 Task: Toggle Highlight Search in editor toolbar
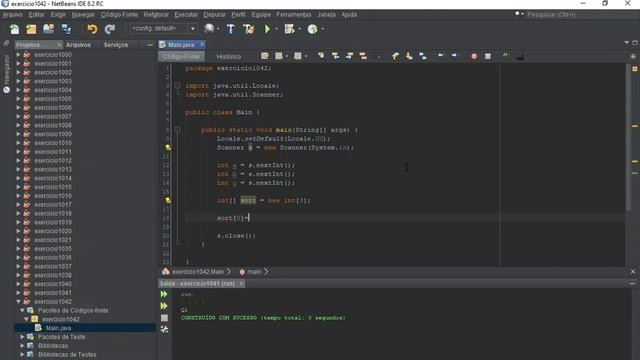tap(363, 56)
